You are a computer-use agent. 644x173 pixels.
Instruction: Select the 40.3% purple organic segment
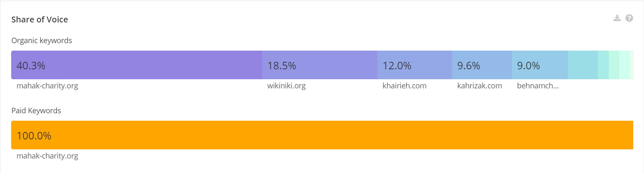137,65
